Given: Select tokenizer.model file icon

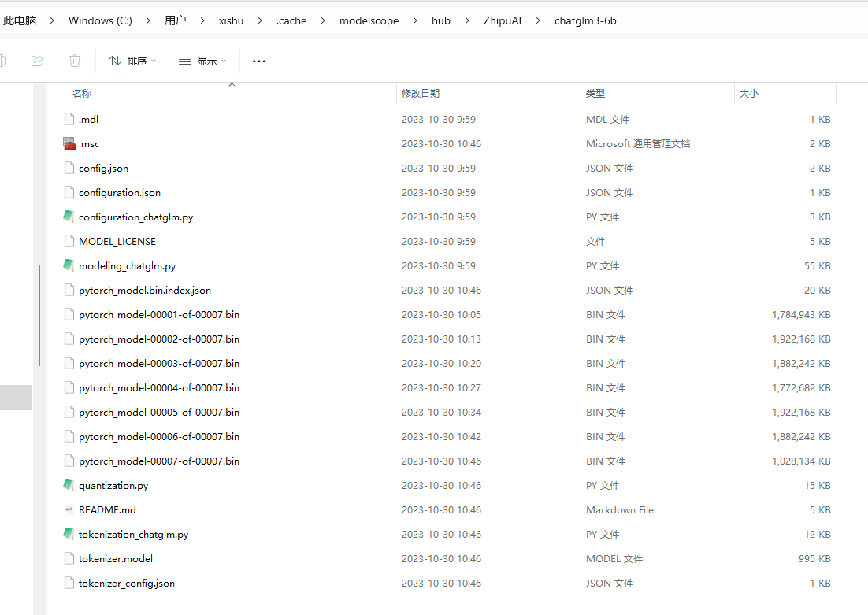Looking at the screenshot, I should [x=69, y=558].
